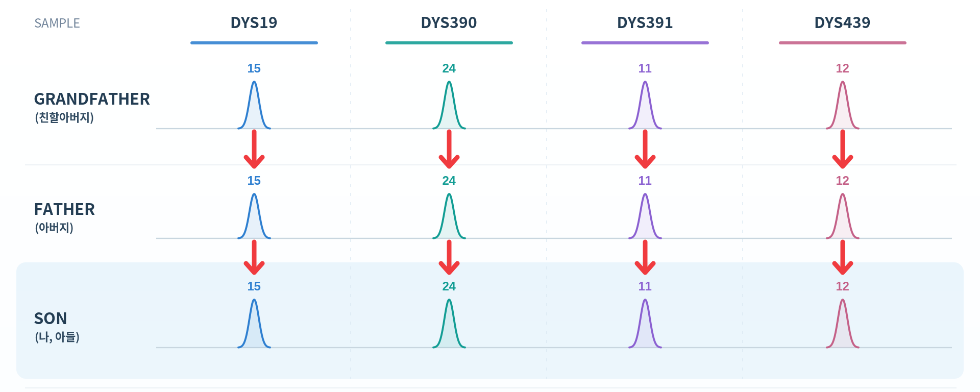Select the purple DYS391 peak in Father row
The width and height of the screenshot is (980, 392).
tap(645, 216)
